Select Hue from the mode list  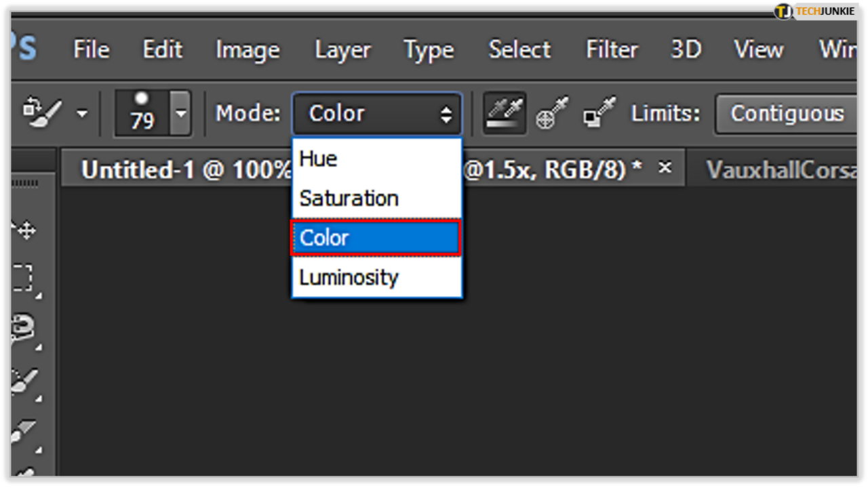coord(317,159)
